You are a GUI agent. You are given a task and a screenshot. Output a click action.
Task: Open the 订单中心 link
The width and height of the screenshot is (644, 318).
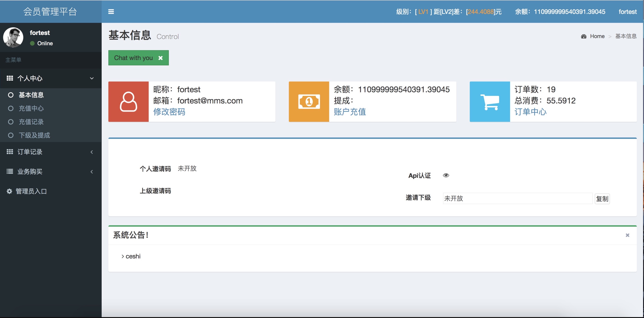530,112
